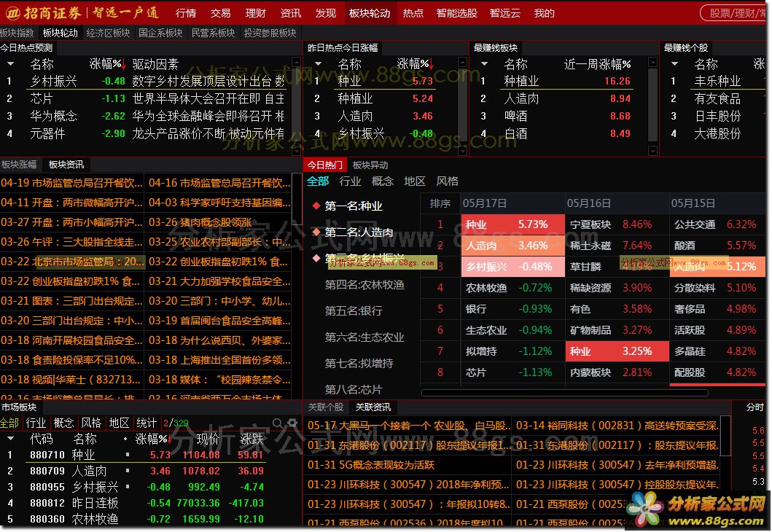
Task: Click sort arrow on 涨幅% in 今日热点预测
Action: pos(124,64)
